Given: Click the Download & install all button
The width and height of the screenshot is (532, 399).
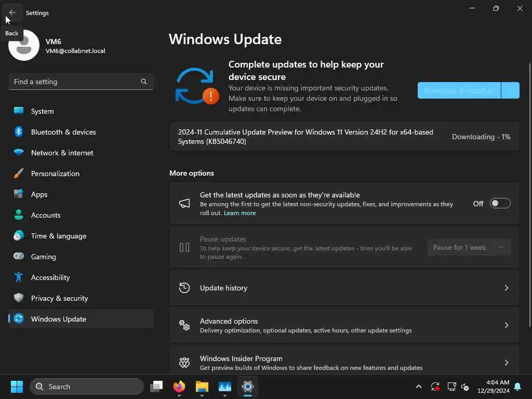Looking at the screenshot, I should pyautogui.click(x=459, y=90).
